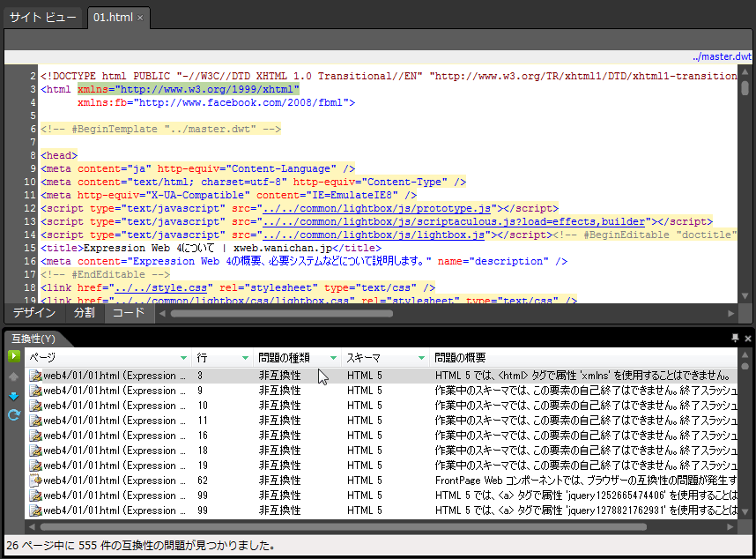Select the result row for line 18
Screen dimensions: 756x559
(x=382, y=451)
